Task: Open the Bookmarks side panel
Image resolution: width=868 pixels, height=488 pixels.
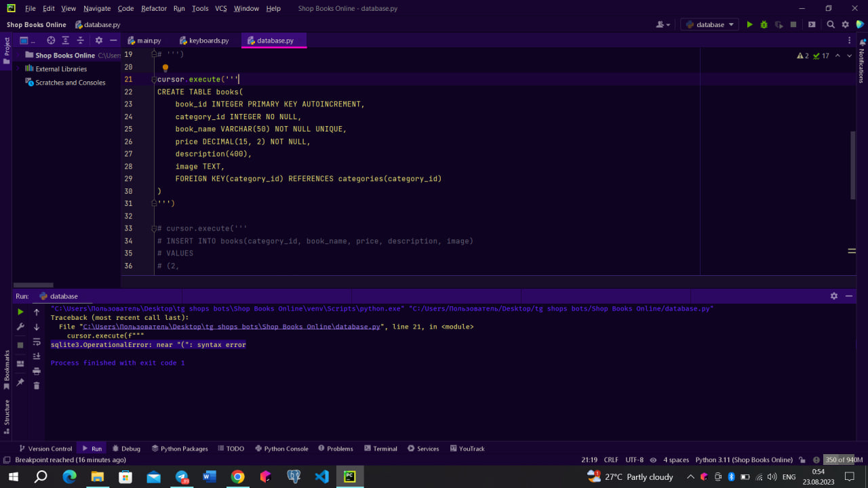Action: (x=7, y=371)
